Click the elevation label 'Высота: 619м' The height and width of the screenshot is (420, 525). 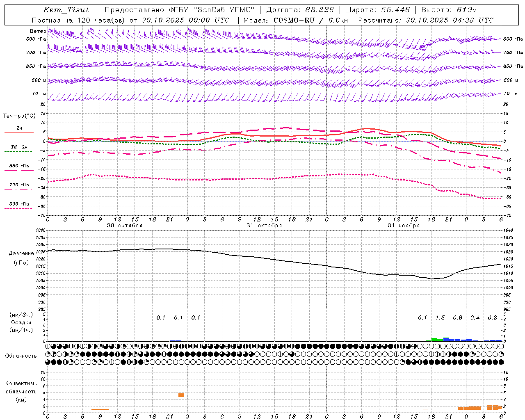pyautogui.click(x=449, y=10)
